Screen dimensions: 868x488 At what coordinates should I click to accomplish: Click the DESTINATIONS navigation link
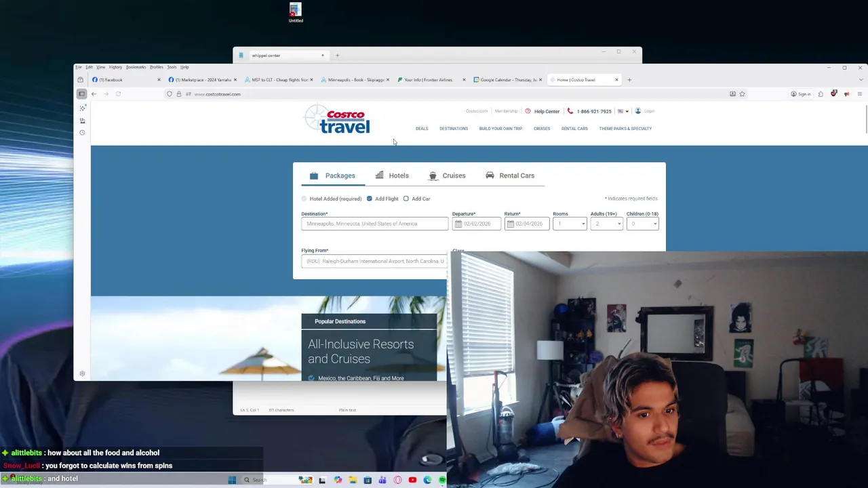pos(454,129)
